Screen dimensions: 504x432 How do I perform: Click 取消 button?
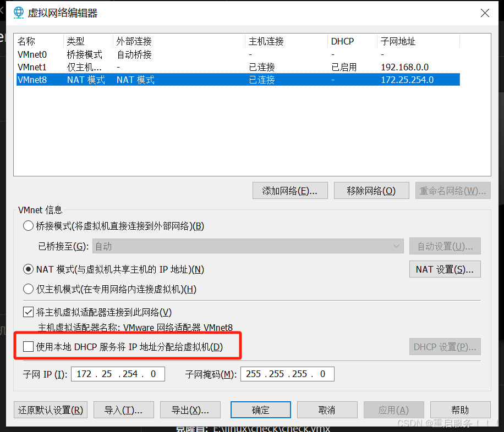[327, 410]
